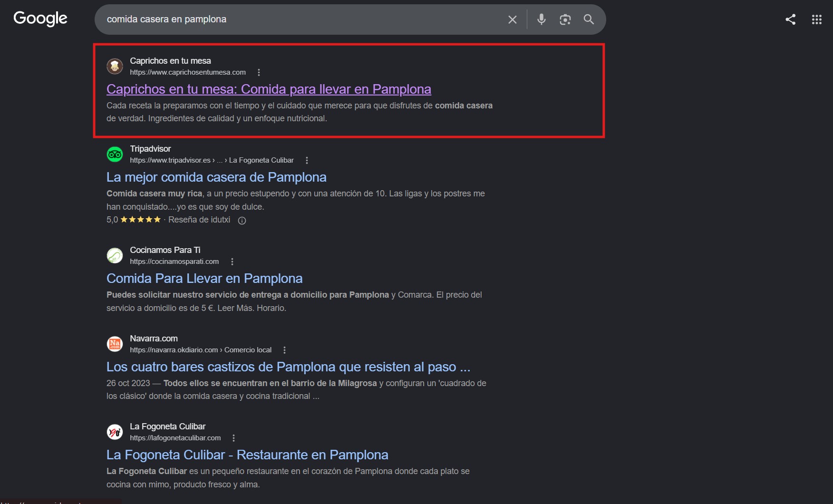Image resolution: width=833 pixels, height=504 pixels.
Task: Open the Google apps grid
Action: pyautogui.click(x=816, y=19)
